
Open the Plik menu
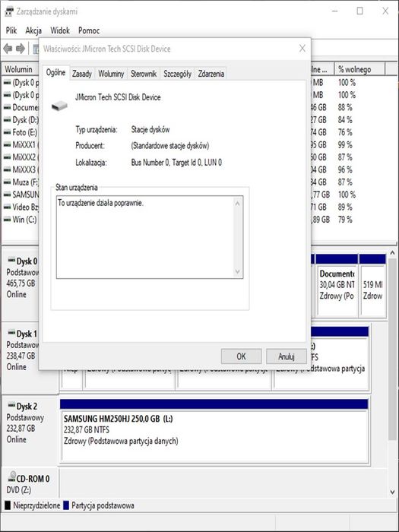(x=11, y=30)
